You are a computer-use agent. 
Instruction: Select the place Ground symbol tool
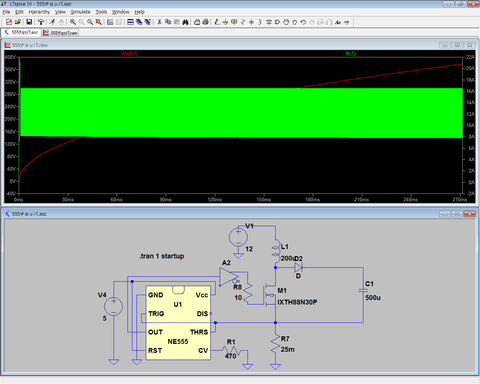[x=225, y=22]
